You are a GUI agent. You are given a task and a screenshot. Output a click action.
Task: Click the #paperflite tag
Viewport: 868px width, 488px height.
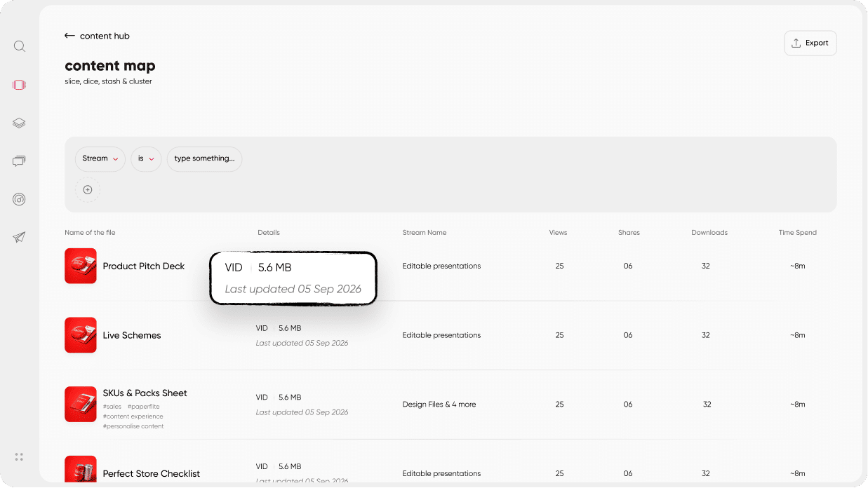144,407
